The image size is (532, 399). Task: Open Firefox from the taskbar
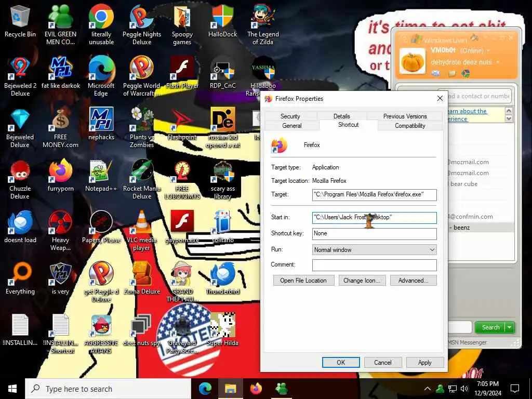tap(256, 389)
